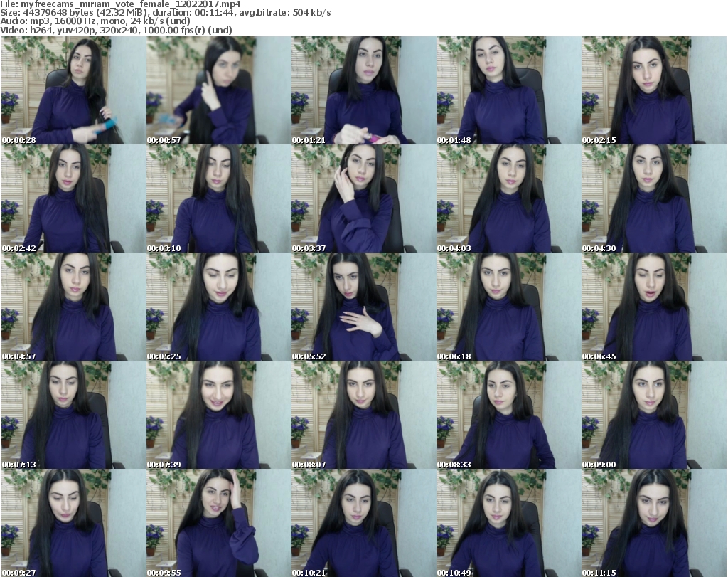Click the File name line in the header
The image size is (728, 577).
tap(120, 4)
